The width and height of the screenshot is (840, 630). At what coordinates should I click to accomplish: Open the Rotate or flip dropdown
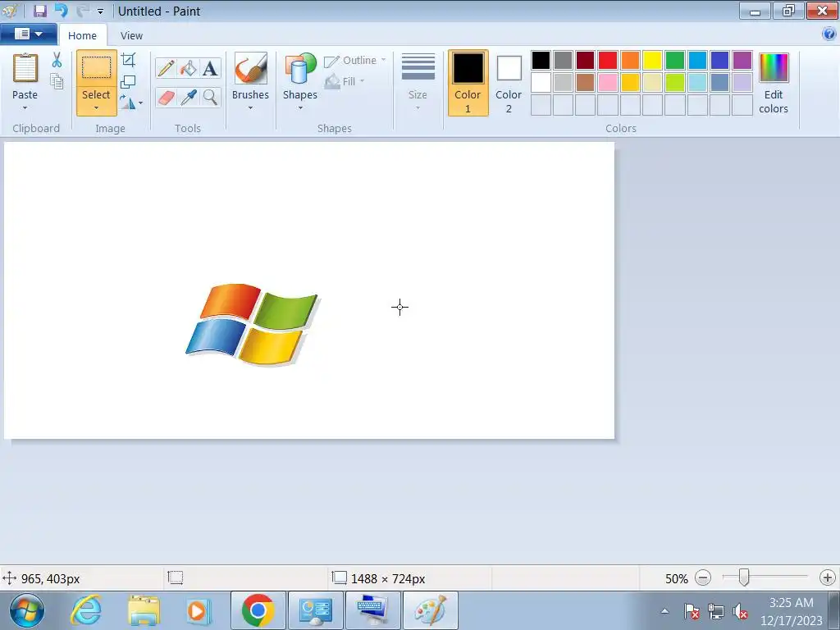(131, 103)
